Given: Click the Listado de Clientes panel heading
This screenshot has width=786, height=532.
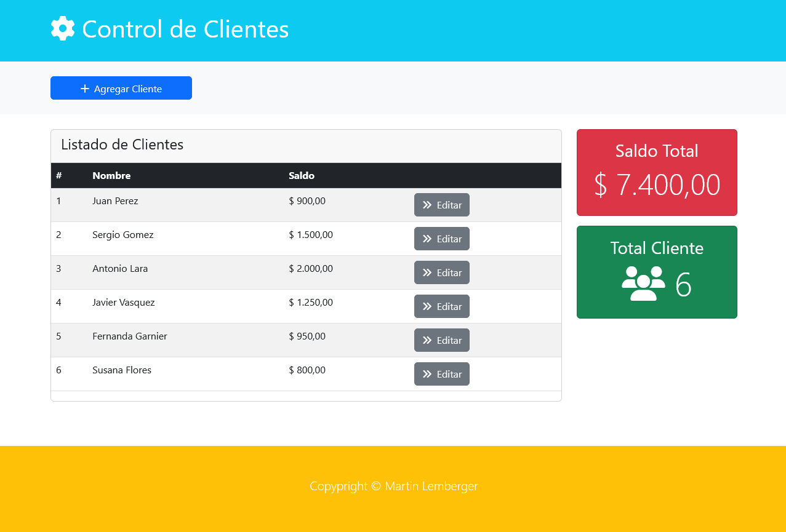Looking at the screenshot, I should pos(122,145).
